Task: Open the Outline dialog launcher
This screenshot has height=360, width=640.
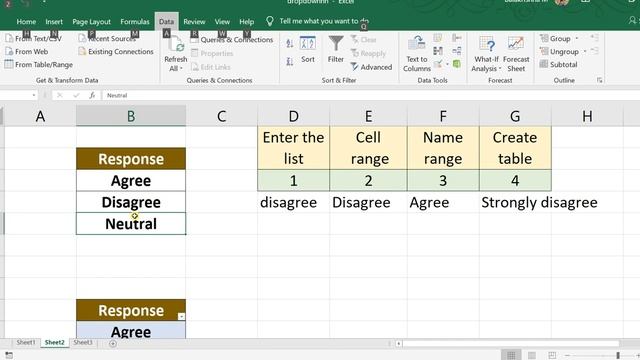Action: tap(600, 80)
